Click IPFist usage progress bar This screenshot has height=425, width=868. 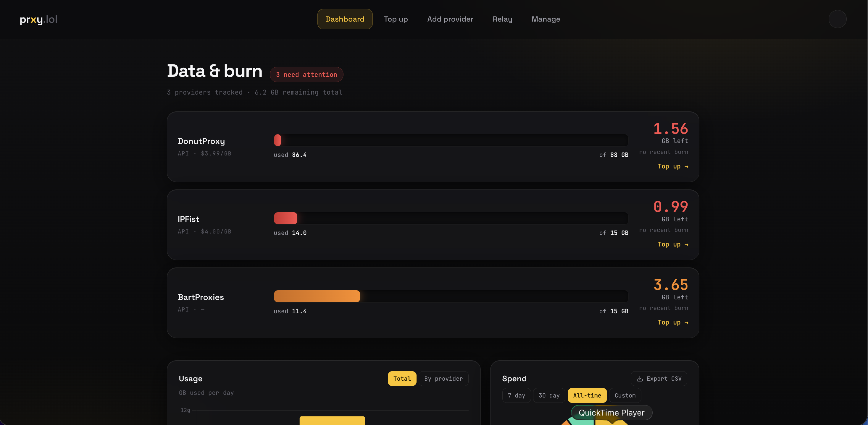pyautogui.click(x=451, y=218)
